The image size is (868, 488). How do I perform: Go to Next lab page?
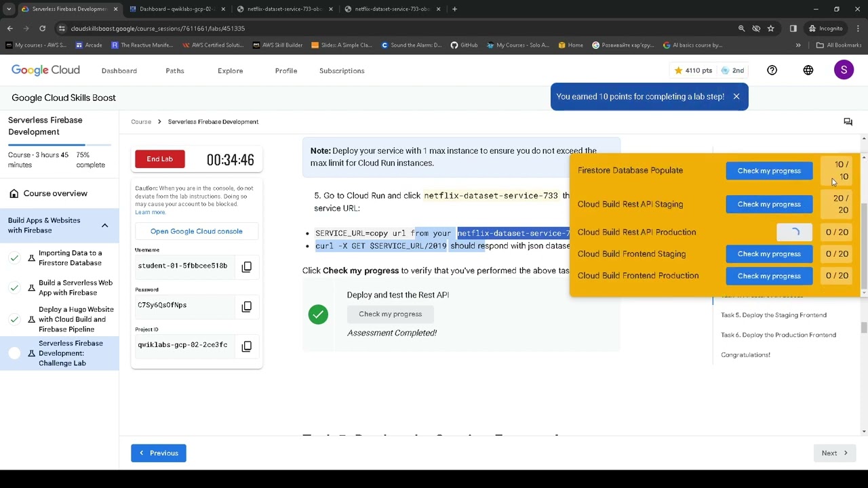click(x=834, y=453)
